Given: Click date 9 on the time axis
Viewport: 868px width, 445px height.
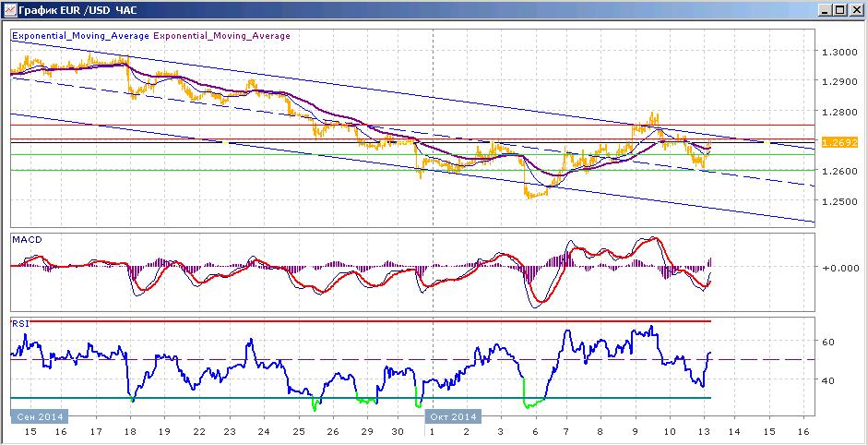Looking at the screenshot, I should click(x=635, y=432).
